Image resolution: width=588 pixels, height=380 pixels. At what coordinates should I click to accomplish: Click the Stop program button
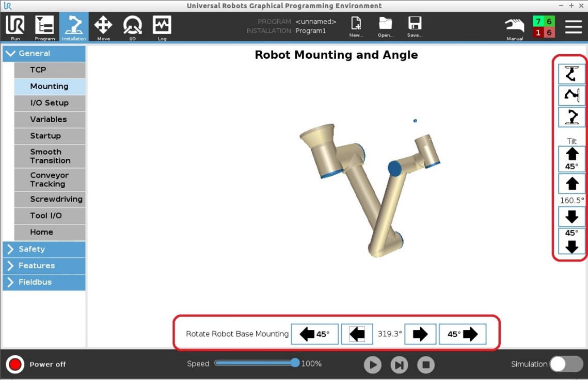425,365
